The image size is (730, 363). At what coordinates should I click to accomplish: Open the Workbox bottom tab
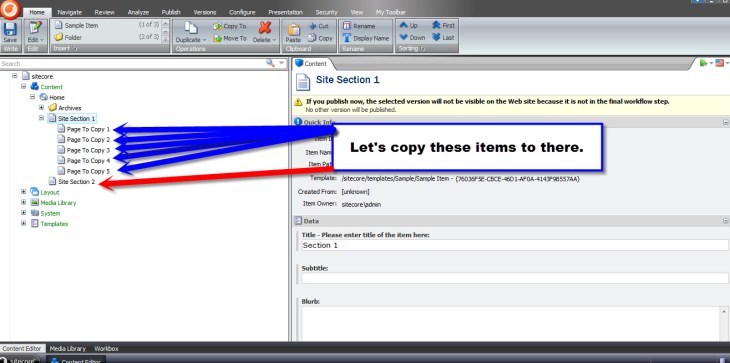(x=106, y=348)
